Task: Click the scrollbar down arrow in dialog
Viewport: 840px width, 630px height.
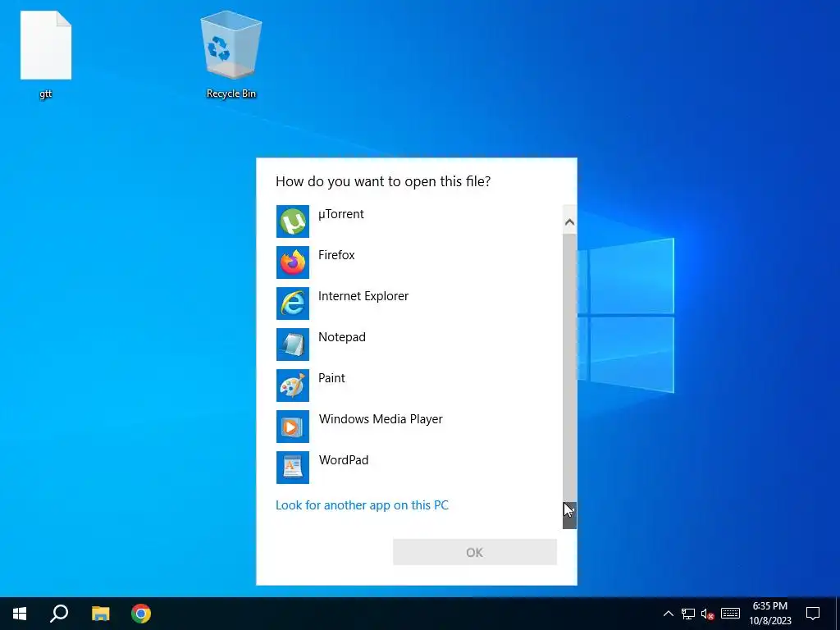Action: coord(569,515)
